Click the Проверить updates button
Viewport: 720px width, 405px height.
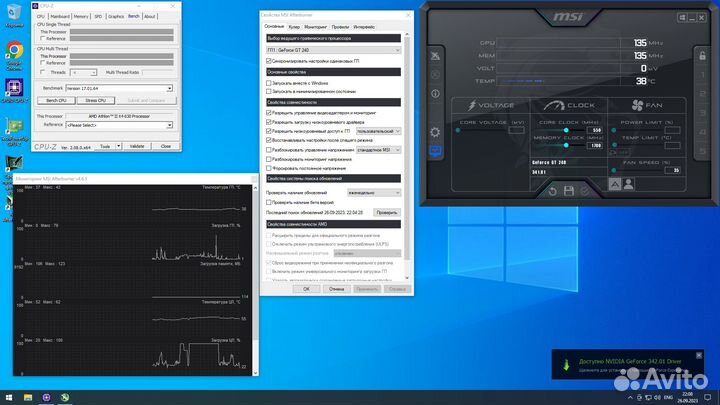pyautogui.click(x=387, y=213)
